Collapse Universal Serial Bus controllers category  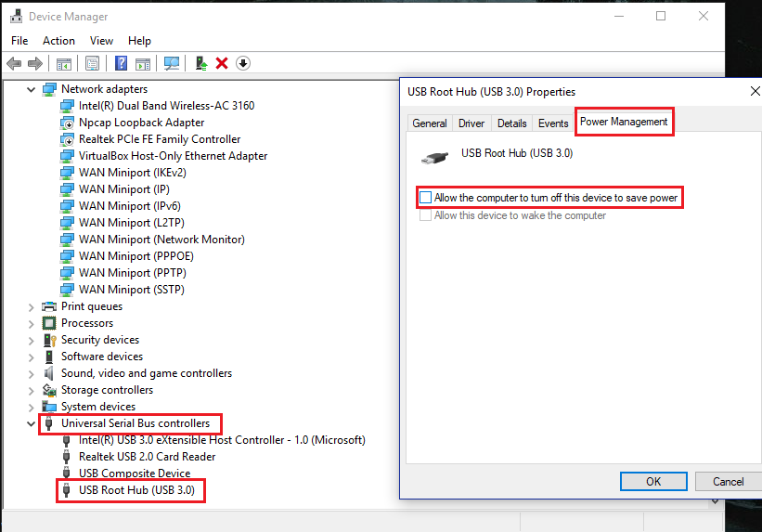pos(32,423)
